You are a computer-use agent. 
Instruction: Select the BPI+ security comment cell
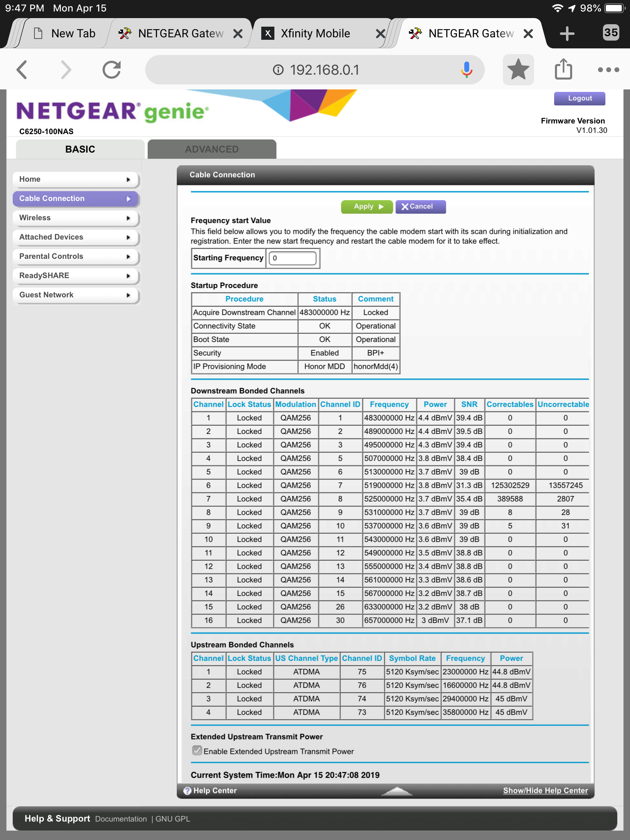(x=376, y=353)
